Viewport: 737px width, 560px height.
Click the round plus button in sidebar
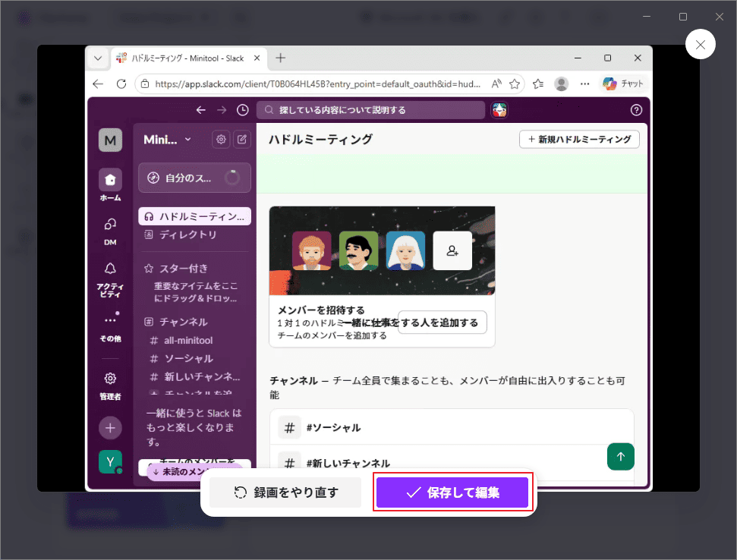point(110,428)
